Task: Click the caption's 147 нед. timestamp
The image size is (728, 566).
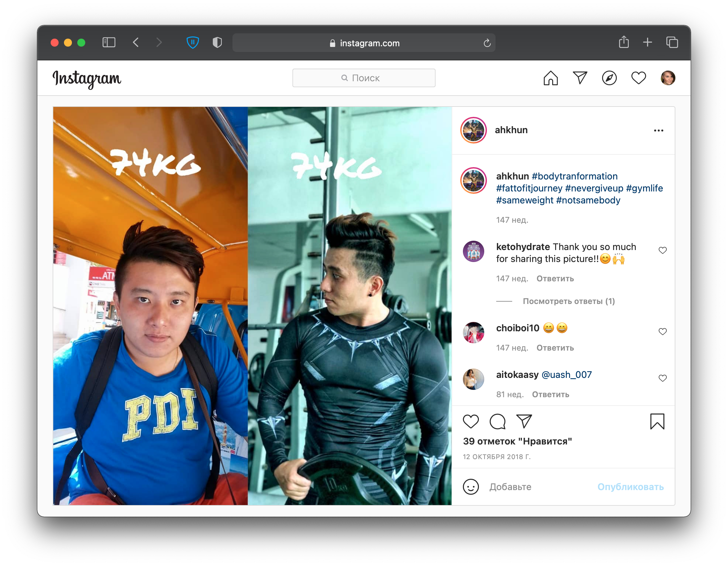Action: [512, 220]
